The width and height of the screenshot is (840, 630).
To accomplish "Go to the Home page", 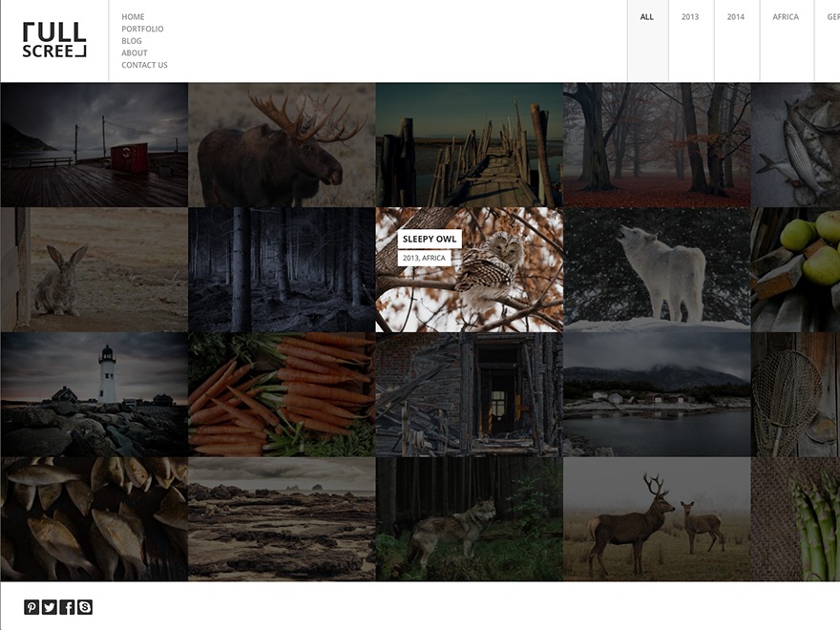I will click(x=133, y=16).
